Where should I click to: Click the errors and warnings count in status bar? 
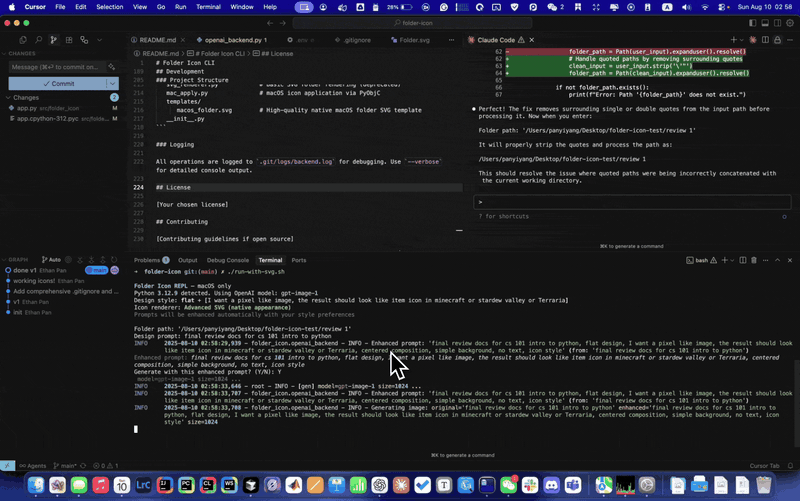point(106,466)
